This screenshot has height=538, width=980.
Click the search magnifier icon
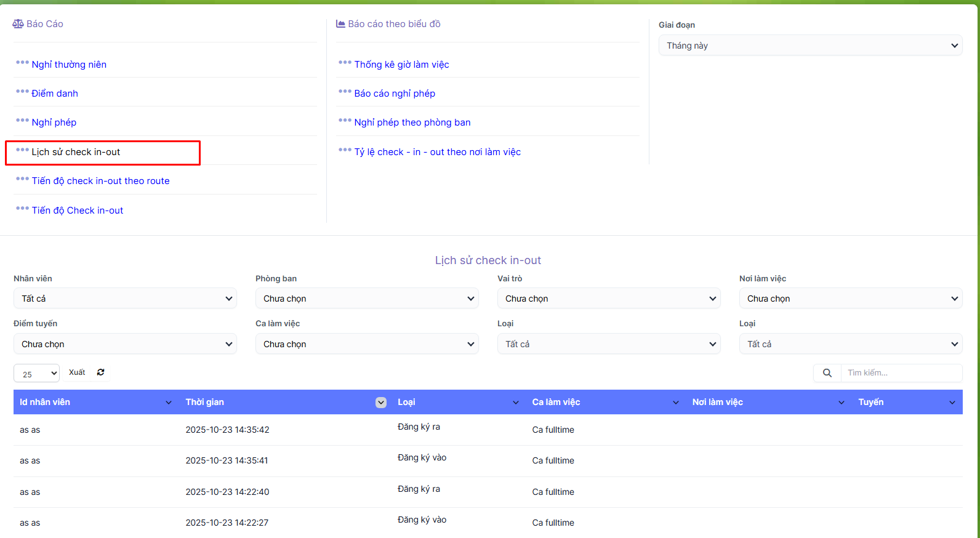(827, 373)
